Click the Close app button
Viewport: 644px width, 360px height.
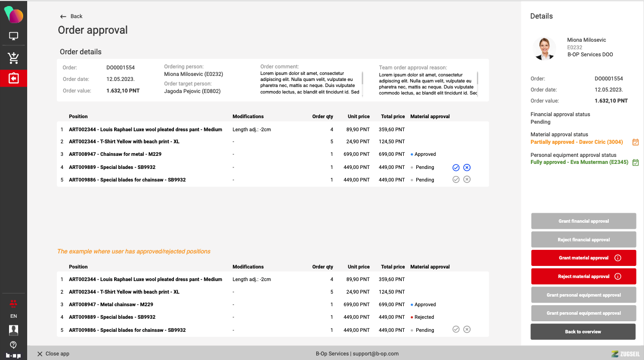53,353
